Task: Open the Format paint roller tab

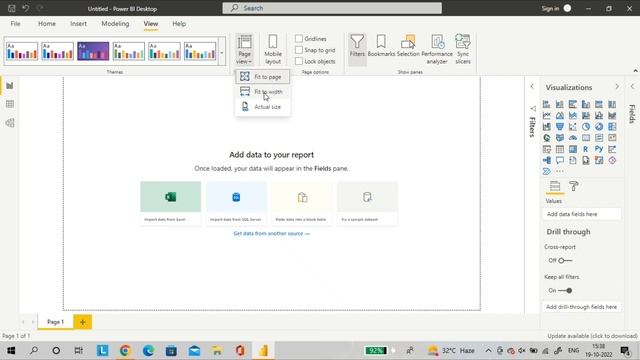Action: tap(574, 186)
